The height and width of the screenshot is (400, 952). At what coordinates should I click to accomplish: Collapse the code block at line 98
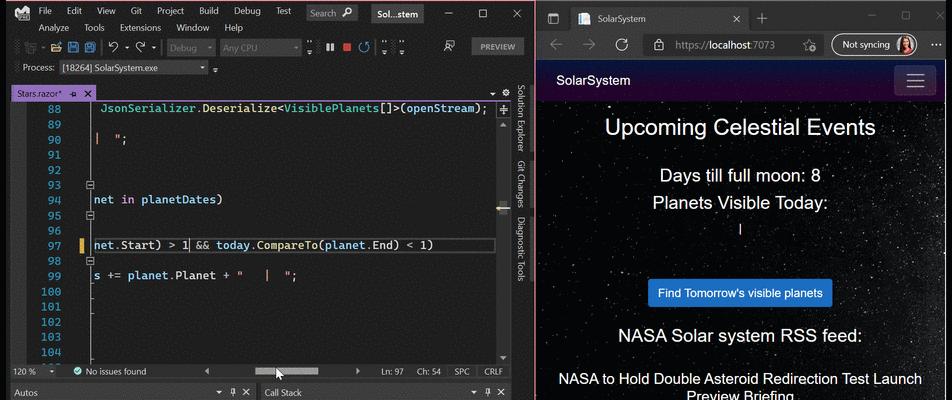pyautogui.click(x=90, y=260)
